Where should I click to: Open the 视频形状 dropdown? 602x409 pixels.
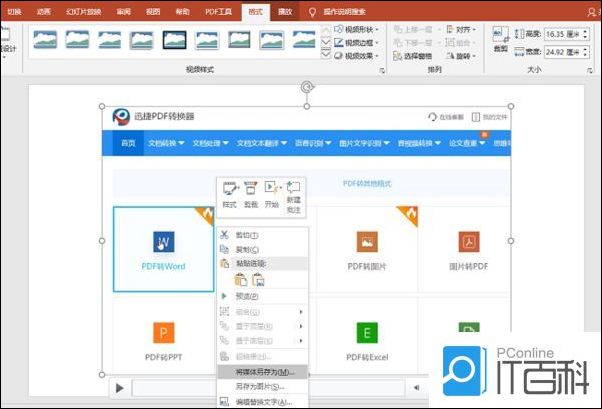pyautogui.click(x=356, y=29)
